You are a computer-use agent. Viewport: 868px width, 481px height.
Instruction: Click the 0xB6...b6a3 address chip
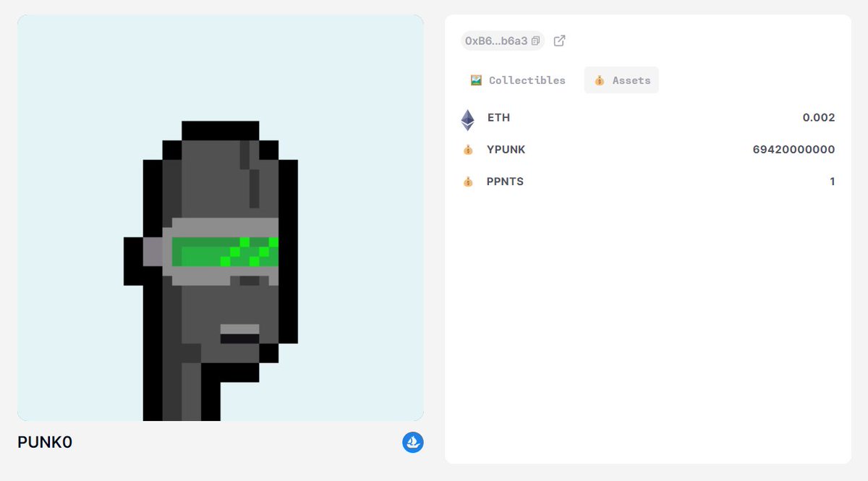coord(501,41)
